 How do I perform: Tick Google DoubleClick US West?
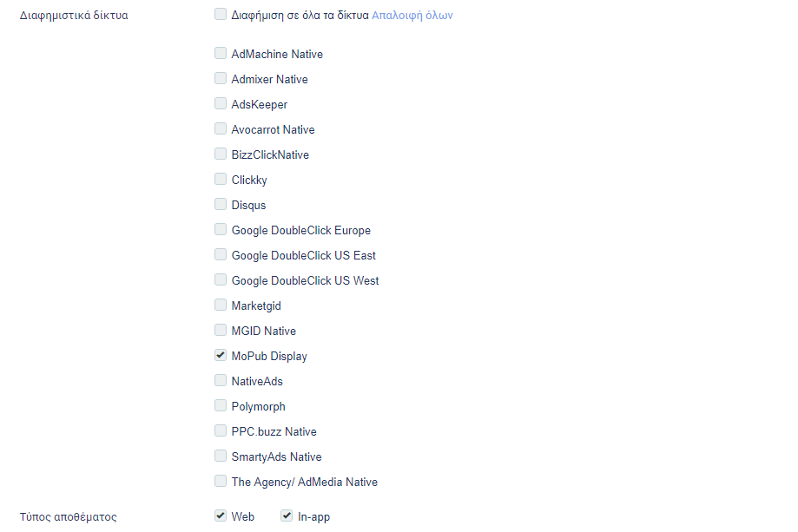pyautogui.click(x=221, y=279)
